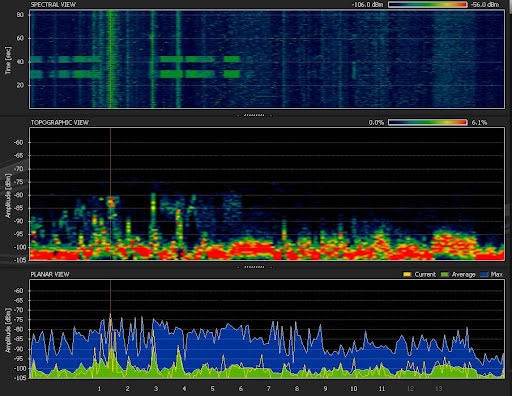
Task: Click the 60 tick on the time axis
Action: point(20,38)
